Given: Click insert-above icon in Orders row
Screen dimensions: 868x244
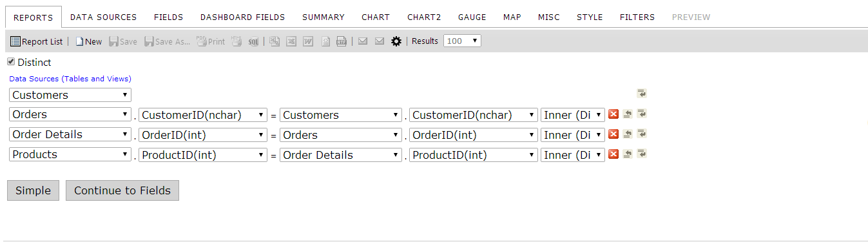Looking at the screenshot, I should (628, 114).
